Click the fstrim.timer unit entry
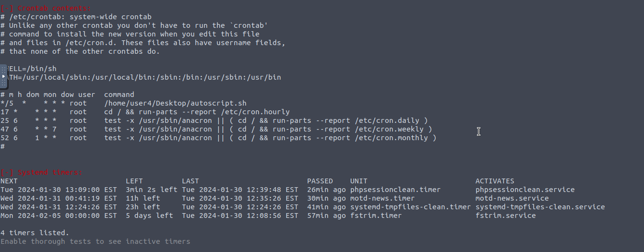The image size is (644, 252). pyautogui.click(x=376, y=216)
